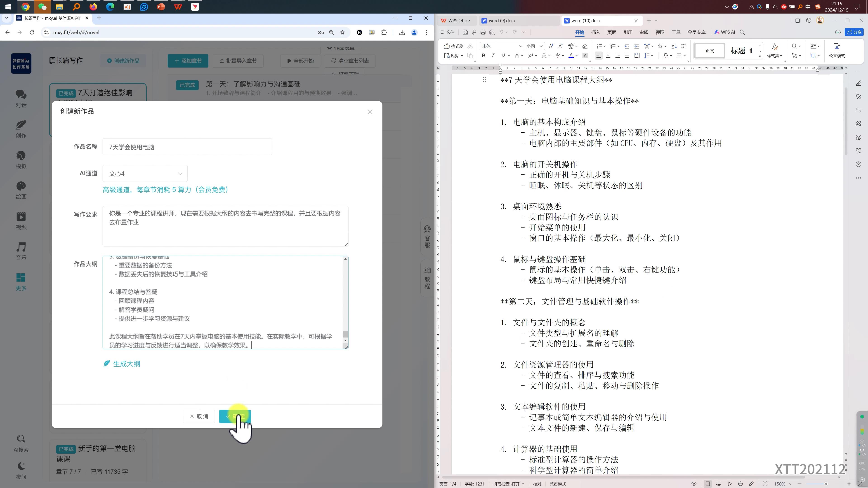Click the WPS print icon
Screen dimensions: 868x488
(483, 32)
